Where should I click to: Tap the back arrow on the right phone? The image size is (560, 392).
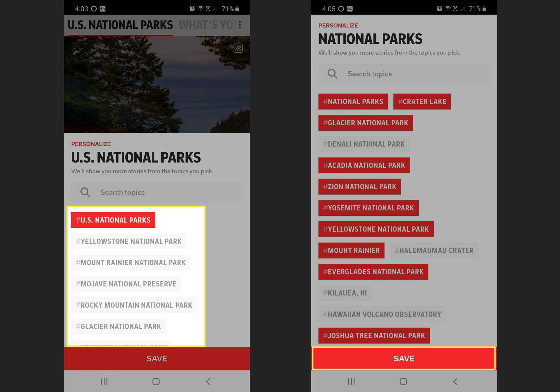455,382
